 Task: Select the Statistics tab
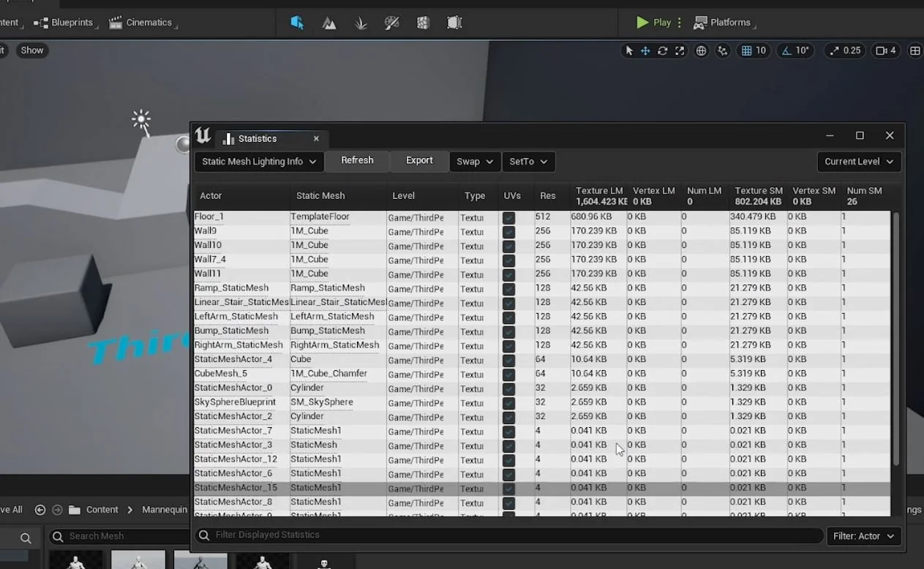[258, 138]
